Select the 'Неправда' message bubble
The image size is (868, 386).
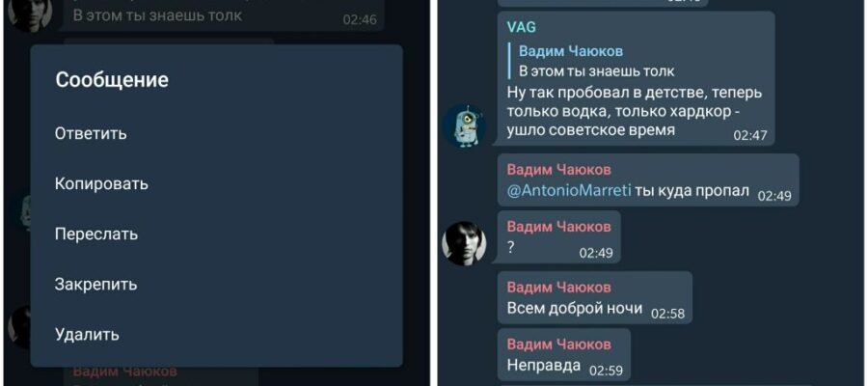point(564,354)
